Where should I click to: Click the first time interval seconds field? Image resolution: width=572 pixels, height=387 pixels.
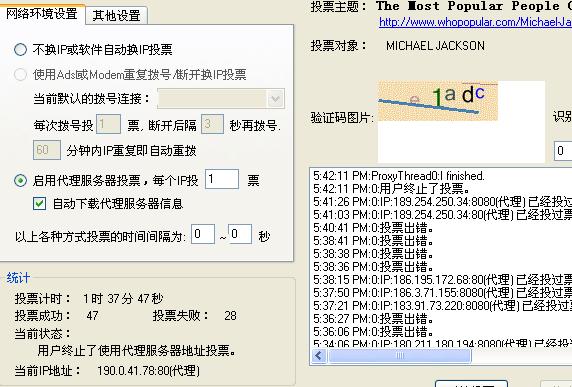coord(203,234)
